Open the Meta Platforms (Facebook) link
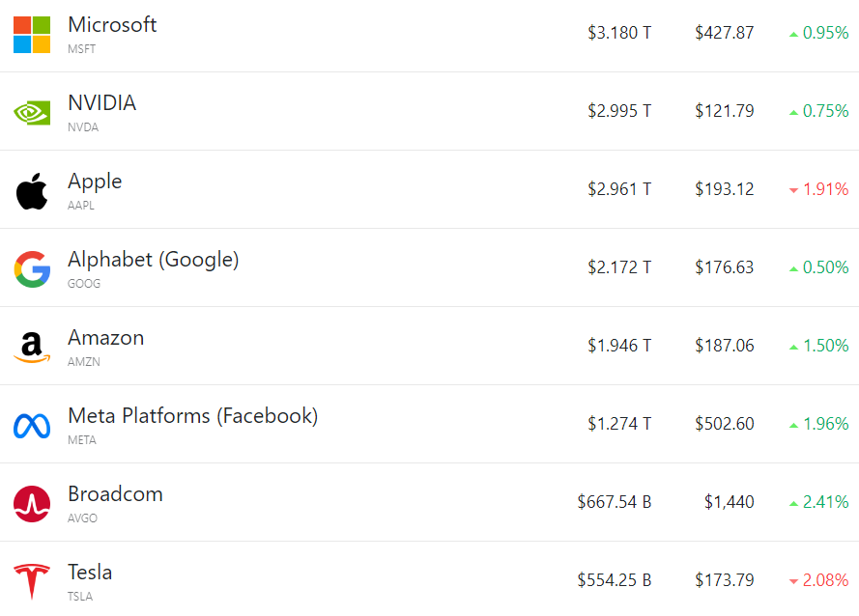 tap(192, 416)
